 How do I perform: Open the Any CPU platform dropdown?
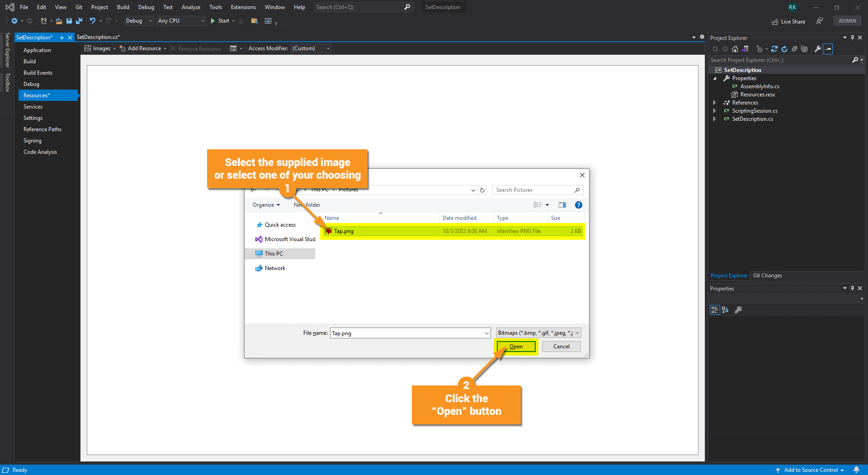(181, 21)
